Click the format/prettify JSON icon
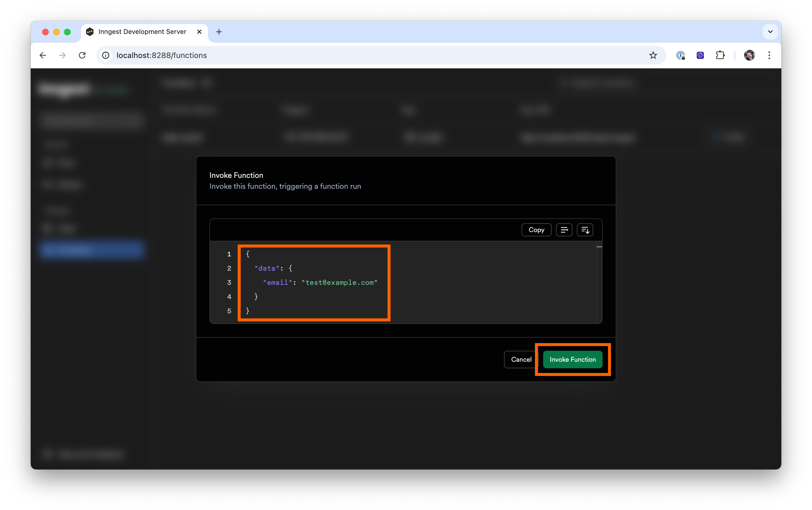812x510 pixels. 585,230
